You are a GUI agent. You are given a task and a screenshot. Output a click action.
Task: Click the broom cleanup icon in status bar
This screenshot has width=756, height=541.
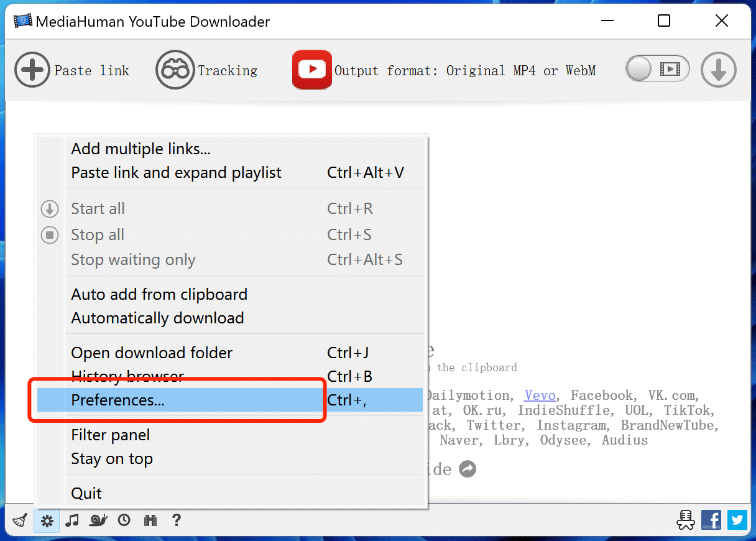(x=20, y=520)
